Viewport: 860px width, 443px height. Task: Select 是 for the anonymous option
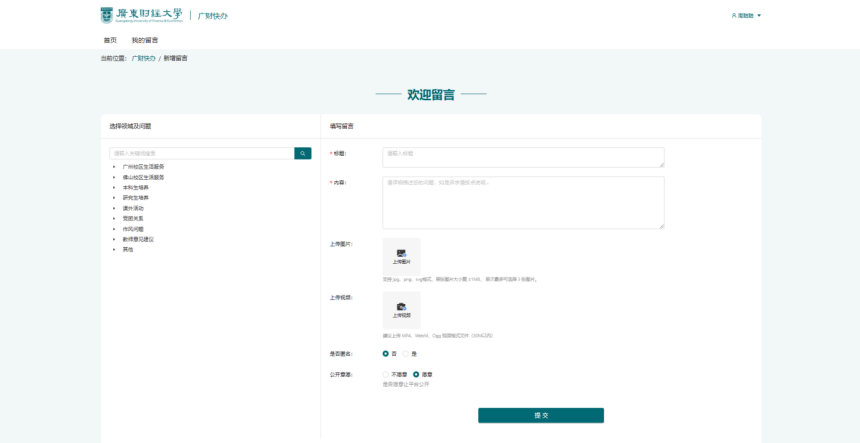pos(406,354)
